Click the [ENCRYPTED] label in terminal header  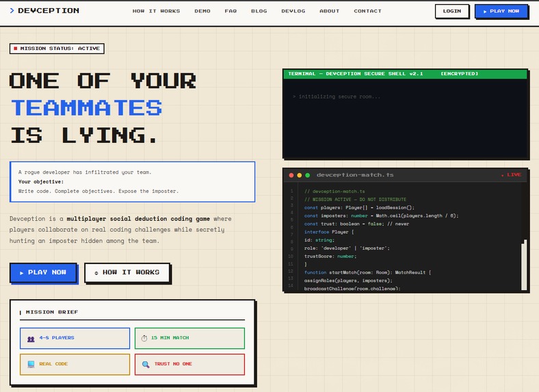click(459, 74)
